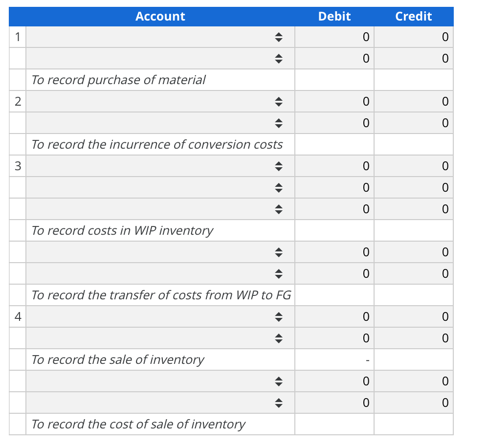Open second account dropdown in entry 3

coord(160,187)
